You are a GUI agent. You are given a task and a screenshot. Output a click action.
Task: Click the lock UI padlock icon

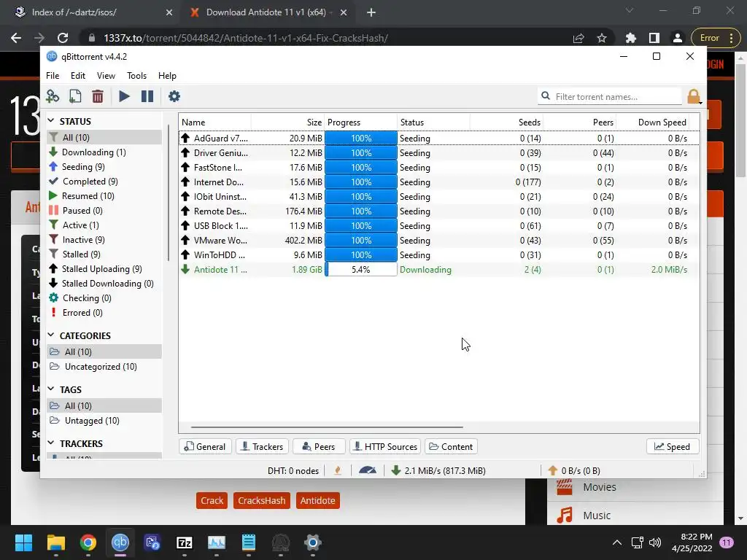[x=694, y=97]
